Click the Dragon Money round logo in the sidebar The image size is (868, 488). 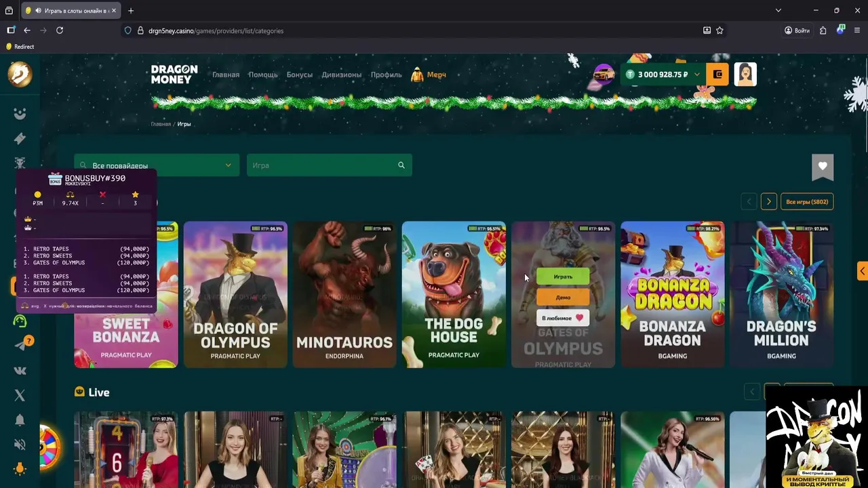click(x=20, y=74)
